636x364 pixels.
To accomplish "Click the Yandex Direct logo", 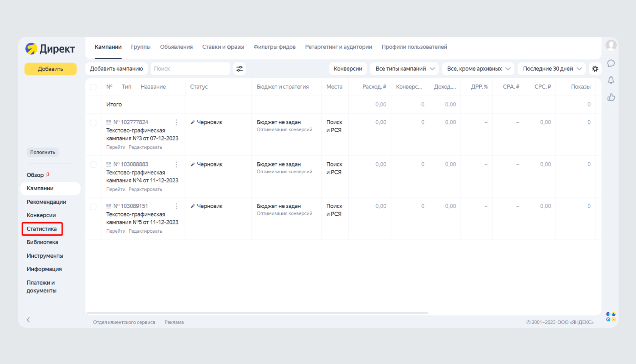I will pyautogui.click(x=50, y=49).
